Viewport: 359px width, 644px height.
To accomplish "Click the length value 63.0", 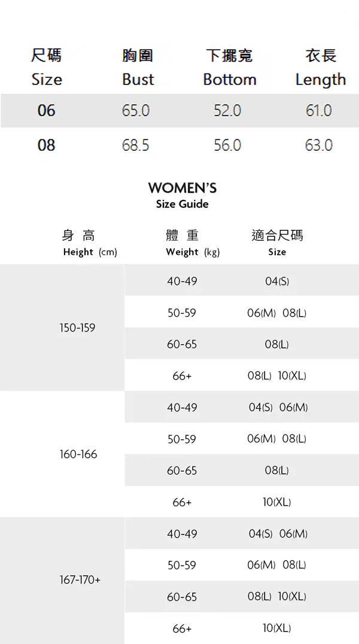I will (x=318, y=145).
